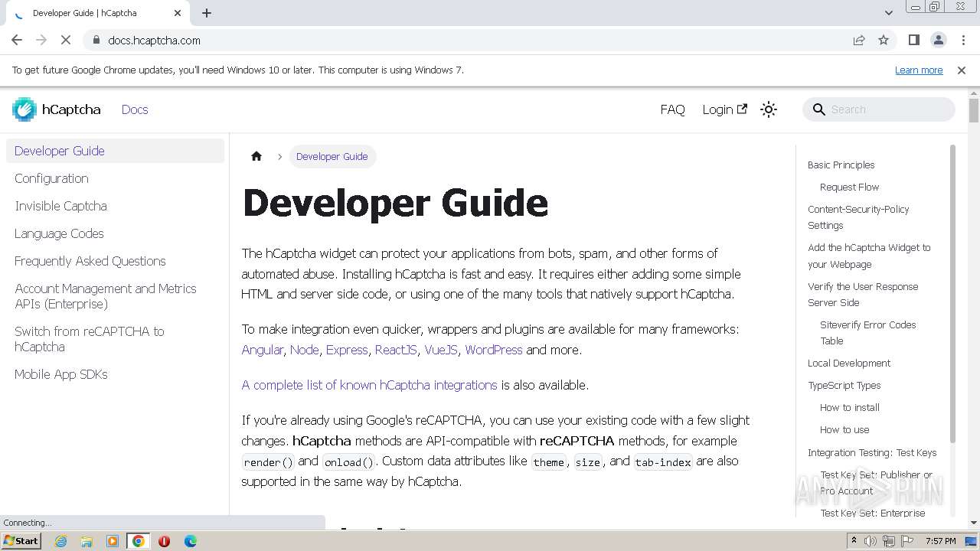The height and width of the screenshot is (551, 980).
Task: Open Windows Media Player on taskbar
Action: point(113,541)
